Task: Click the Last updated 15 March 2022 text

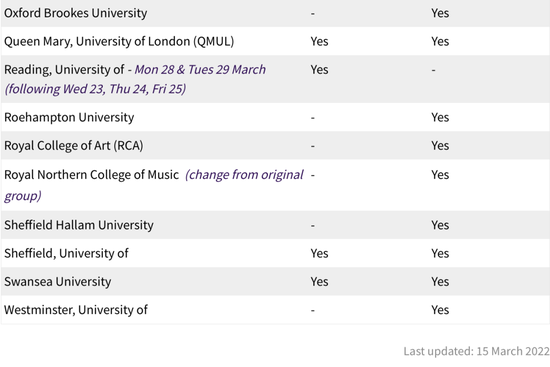Action: tap(476, 351)
